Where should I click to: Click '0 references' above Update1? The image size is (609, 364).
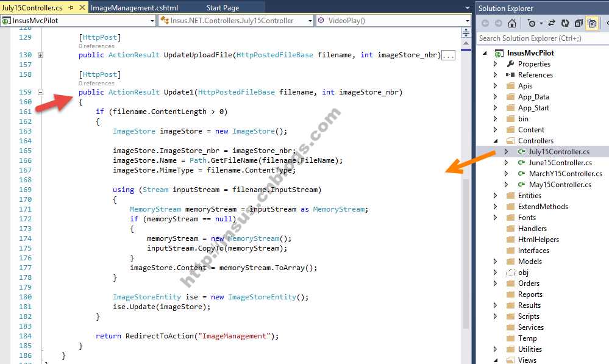96,84
